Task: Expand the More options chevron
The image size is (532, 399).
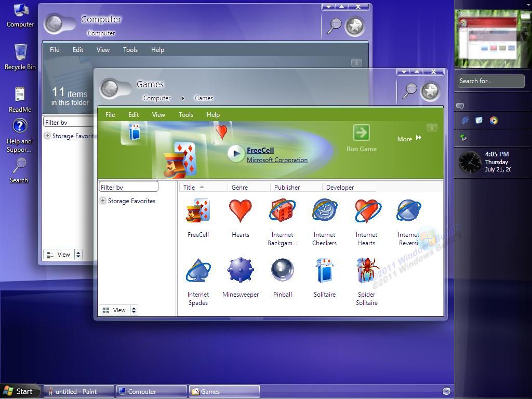Action: tap(419, 138)
